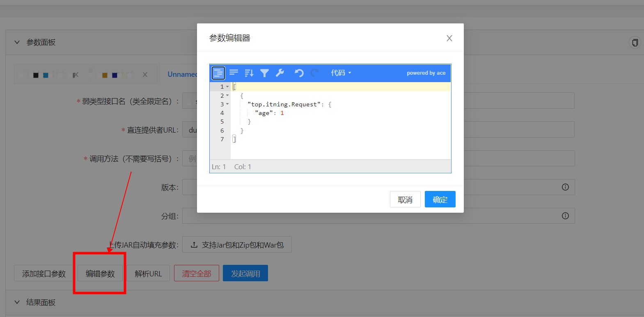Viewport: 644px width, 317px height.
Task: Collapse the 参数面板 section chevron
Action: pos(17,42)
